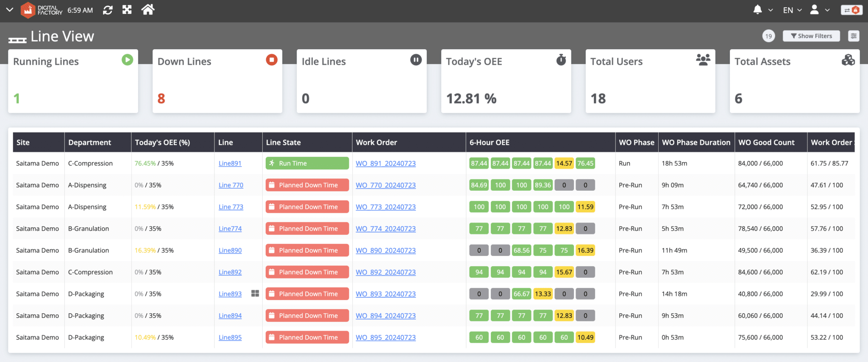The height and width of the screenshot is (362, 868).
Task: Expand the notifications dropdown arrow
Action: tap(771, 10)
